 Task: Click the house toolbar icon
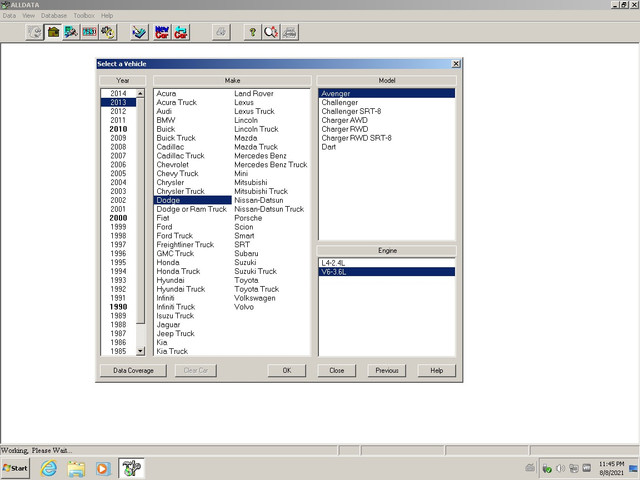pos(53,32)
